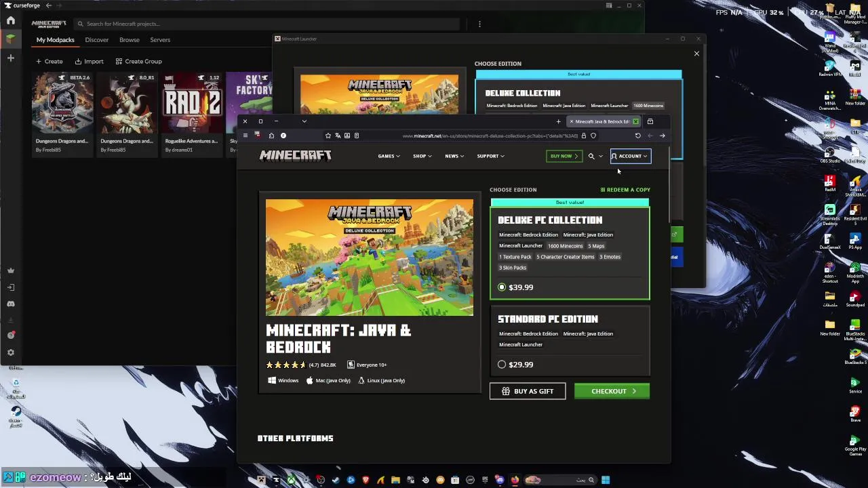868x488 pixels.
Task: Expand SHOP menu on Minecraft site
Action: point(422,156)
